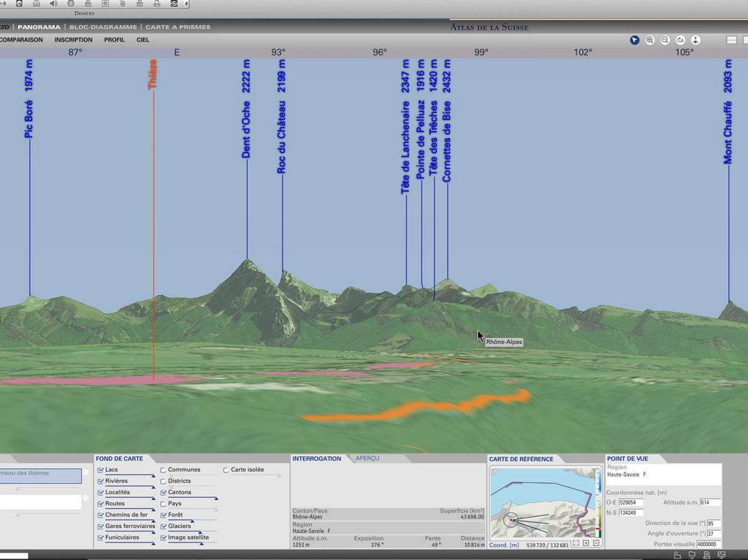Image resolution: width=748 pixels, height=560 pixels.
Task: Enable the Communes layer checkbox
Action: (x=164, y=470)
